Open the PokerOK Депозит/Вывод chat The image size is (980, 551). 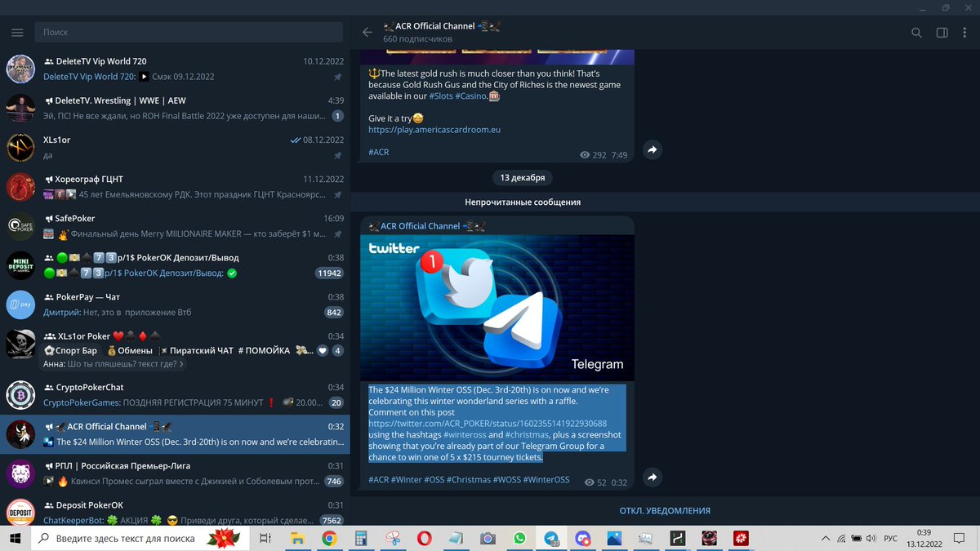tap(175, 265)
